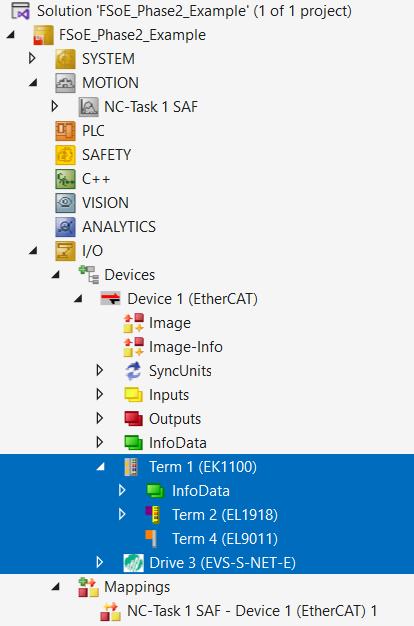This screenshot has width=414, height=626.
Task: Expand the Term 2 (EL1918) node
Action: coord(123,514)
